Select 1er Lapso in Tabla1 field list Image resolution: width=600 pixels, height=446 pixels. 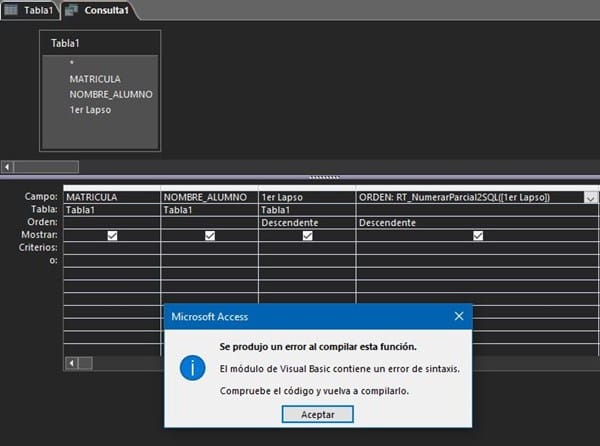pos(90,110)
